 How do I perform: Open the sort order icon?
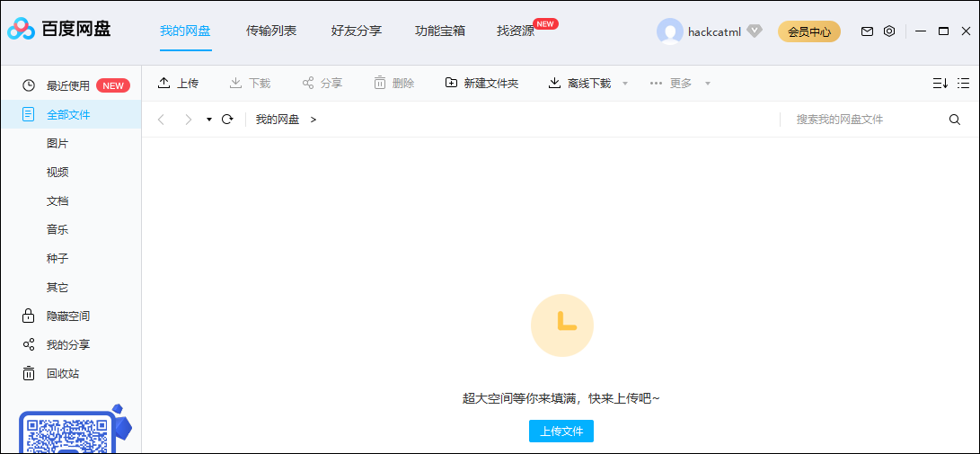[940, 84]
